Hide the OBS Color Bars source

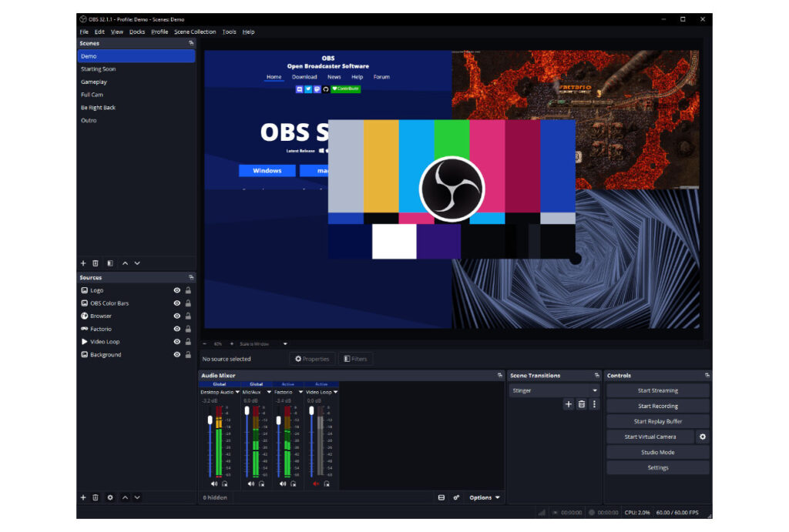click(x=176, y=303)
